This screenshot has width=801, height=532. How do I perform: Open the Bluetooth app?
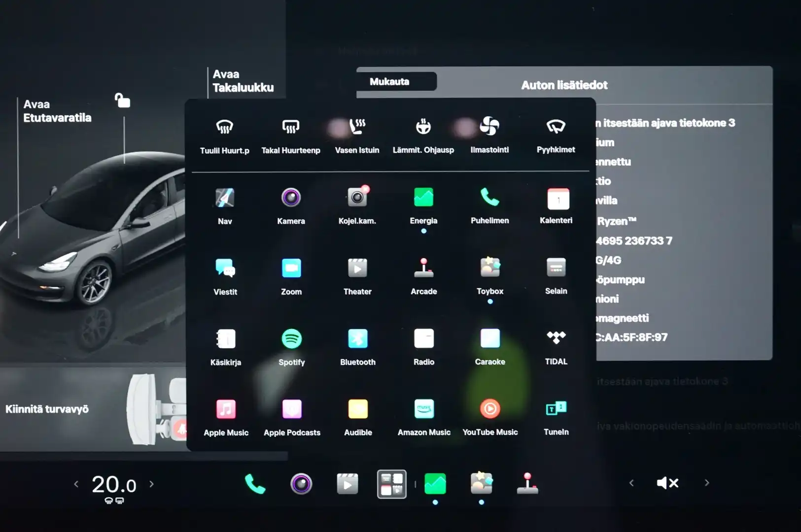click(358, 347)
